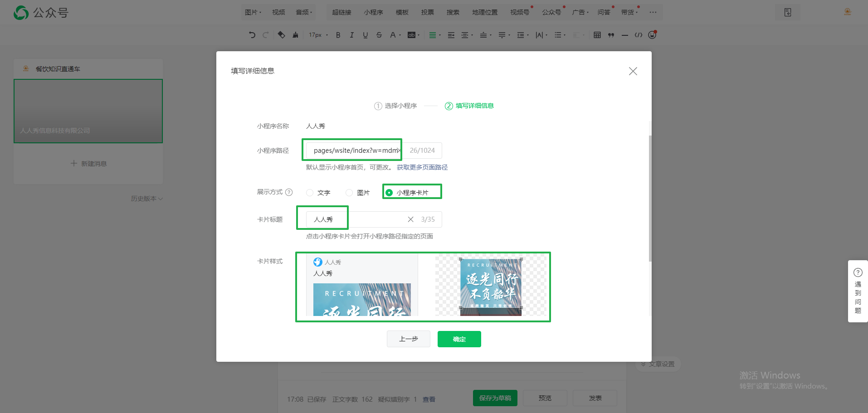Screen dimensions: 868x413
Task: Open the editor document icon at top right
Action: pyautogui.click(x=788, y=12)
